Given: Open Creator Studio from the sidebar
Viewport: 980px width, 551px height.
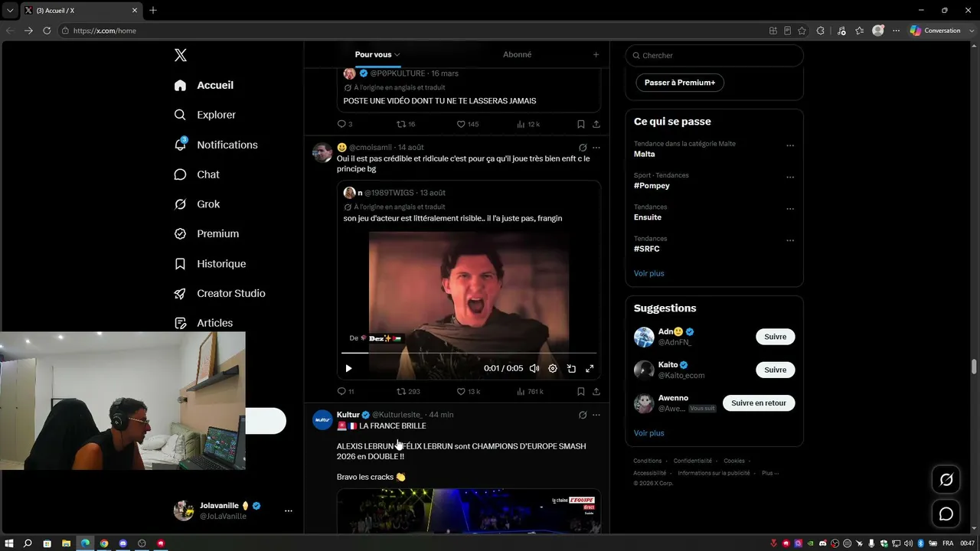Looking at the screenshot, I should coord(220,294).
